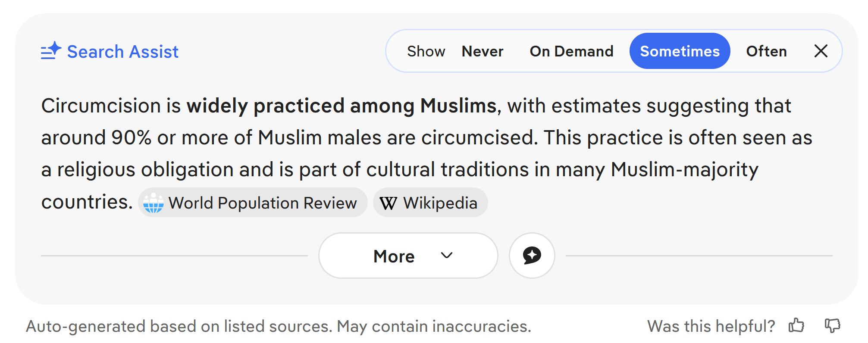Viewport: 868px width, 343px height.
Task: Click the Search Assist sparkle icon
Action: pyautogui.click(x=51, y=51)
